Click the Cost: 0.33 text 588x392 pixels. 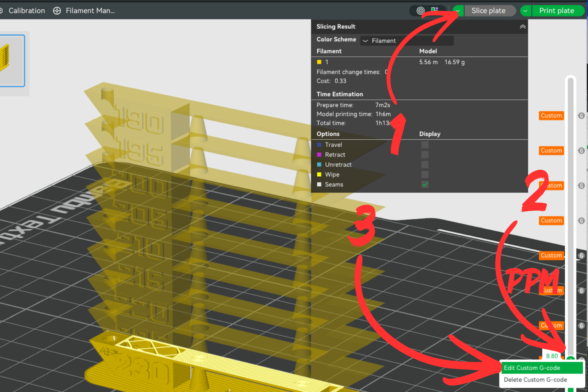[x=331, y=81]
